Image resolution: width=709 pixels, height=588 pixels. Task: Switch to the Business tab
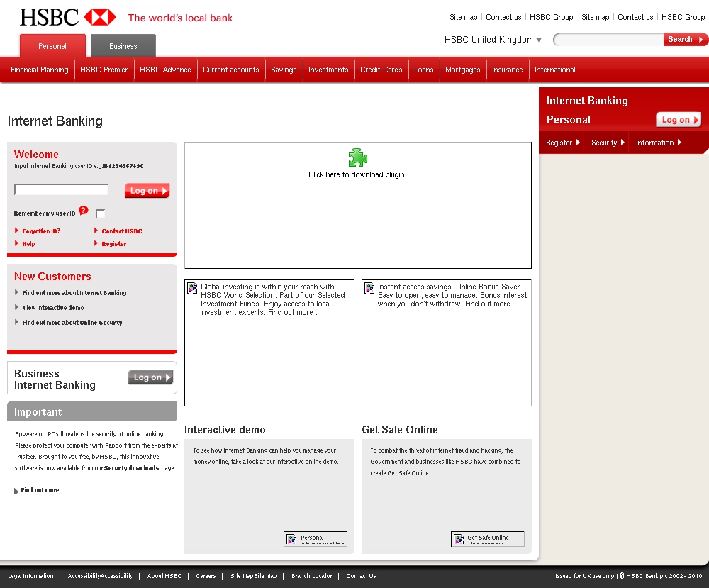123,45
